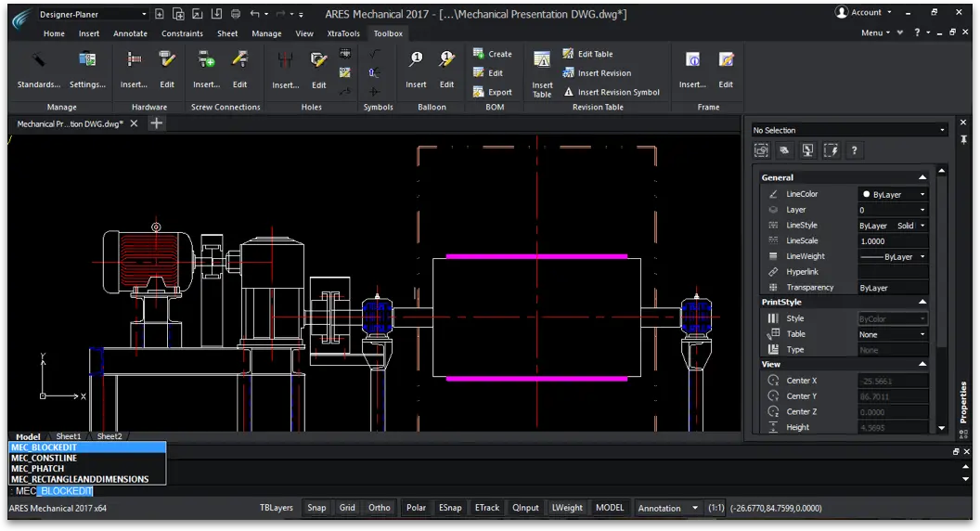
Task: Select MEC_PHATCH from command suggestions
Action: click(87, 469)
